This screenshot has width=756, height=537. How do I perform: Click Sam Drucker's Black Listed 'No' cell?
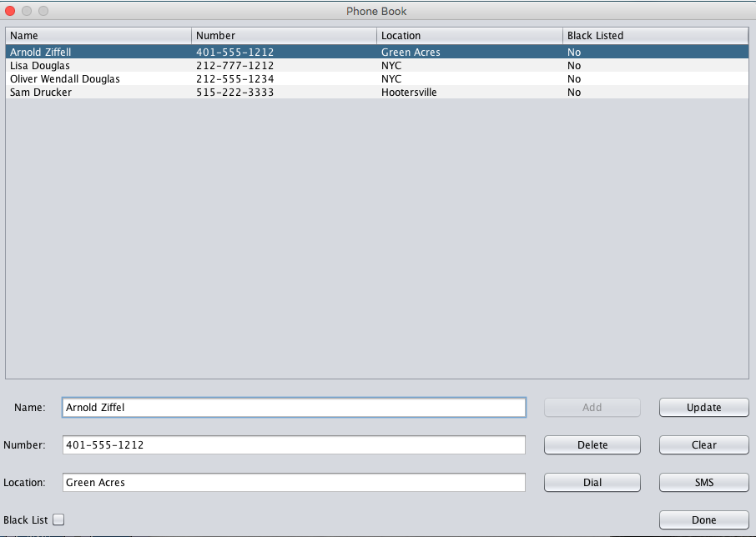pos(574,93)
